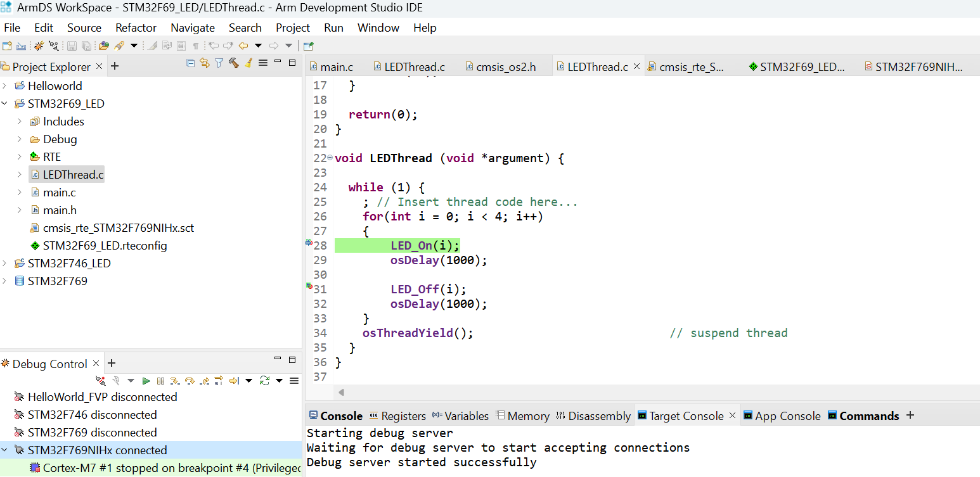
Task: Select STM32F746 disconnected debug connection
Action: click(x=92, y=415)
